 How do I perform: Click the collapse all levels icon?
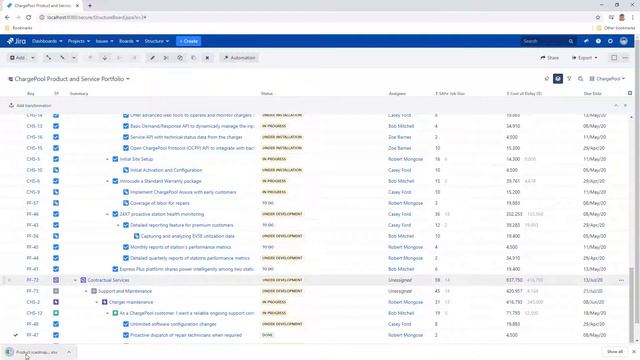click(62, 58)
